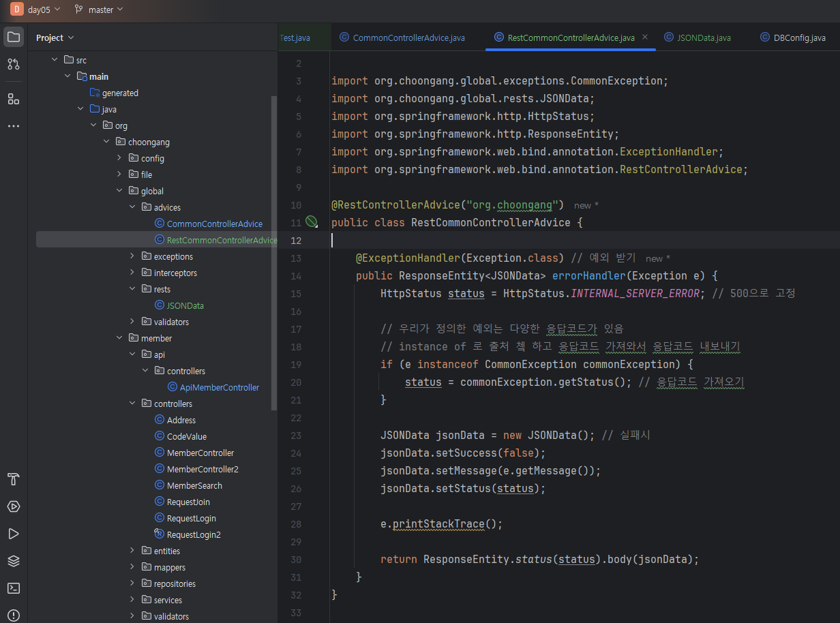Select ApiMemberController in the project tree
Viewport: 840px width, 623px height.
(x=219, y=387)
